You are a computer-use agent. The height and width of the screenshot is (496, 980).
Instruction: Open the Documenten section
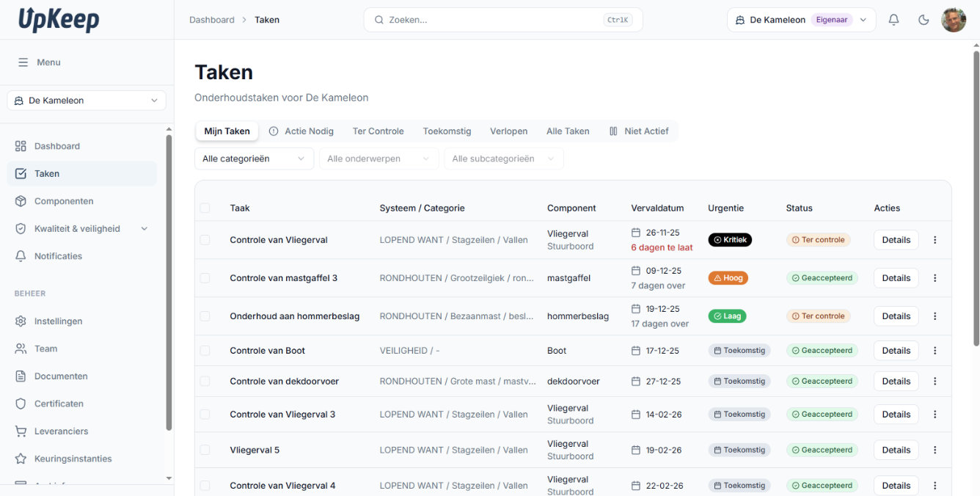(62, 376)
